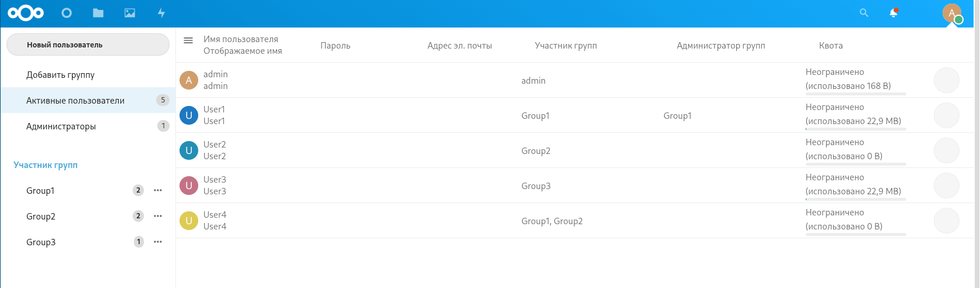Image resolution: width=980 pixels, height=288 pixels.
Task: Open the Files folder icon
Action: [x=98, y=13]
